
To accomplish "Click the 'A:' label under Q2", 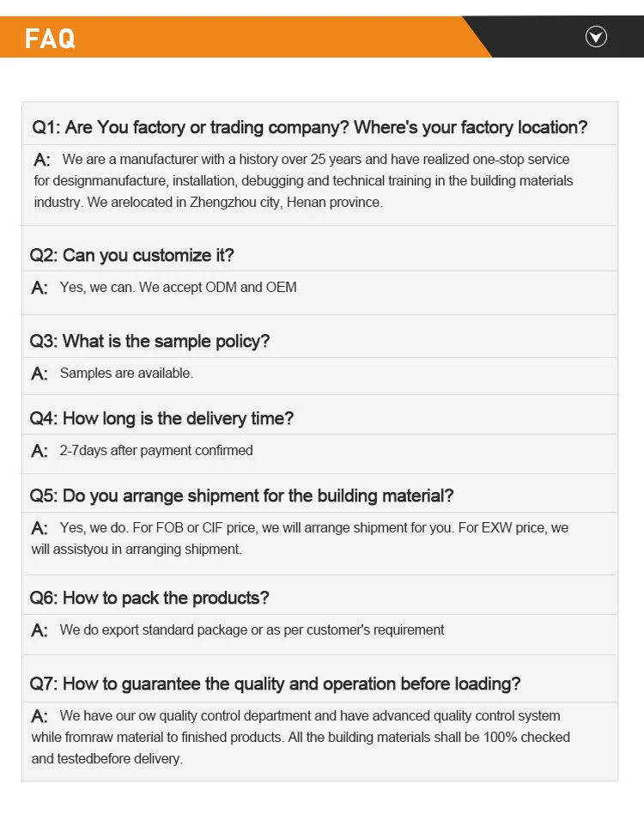I will pyautogui.click(x=39, y=289).
